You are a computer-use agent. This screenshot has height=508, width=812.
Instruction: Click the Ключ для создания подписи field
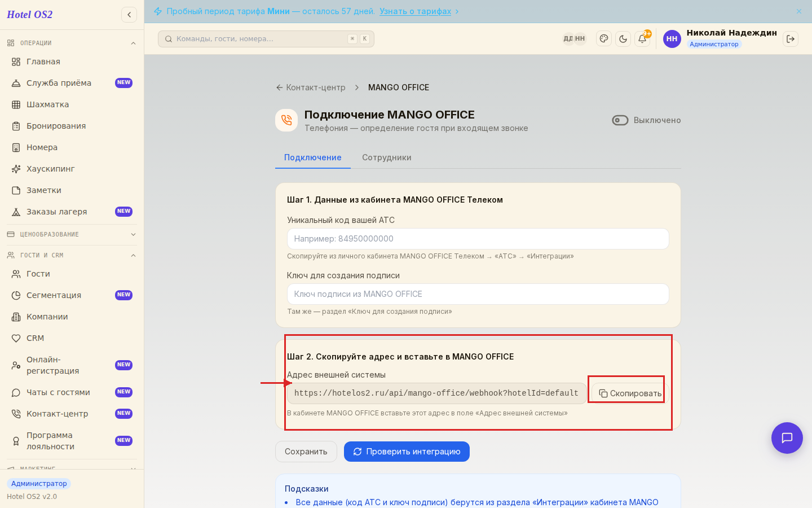[478, 294]
